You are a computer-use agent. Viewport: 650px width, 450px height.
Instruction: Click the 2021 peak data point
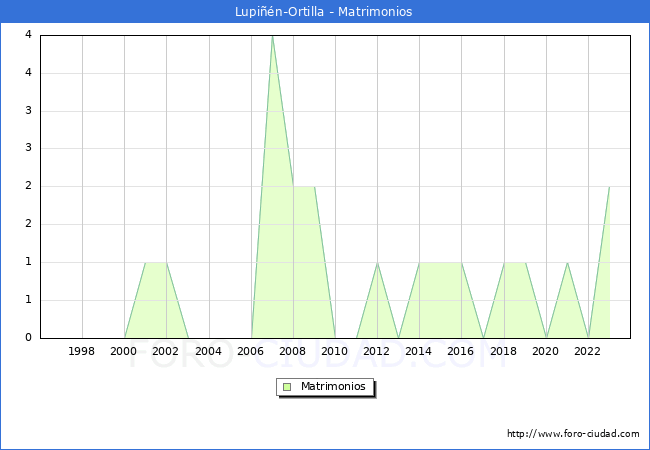click(x=567, y=263)
